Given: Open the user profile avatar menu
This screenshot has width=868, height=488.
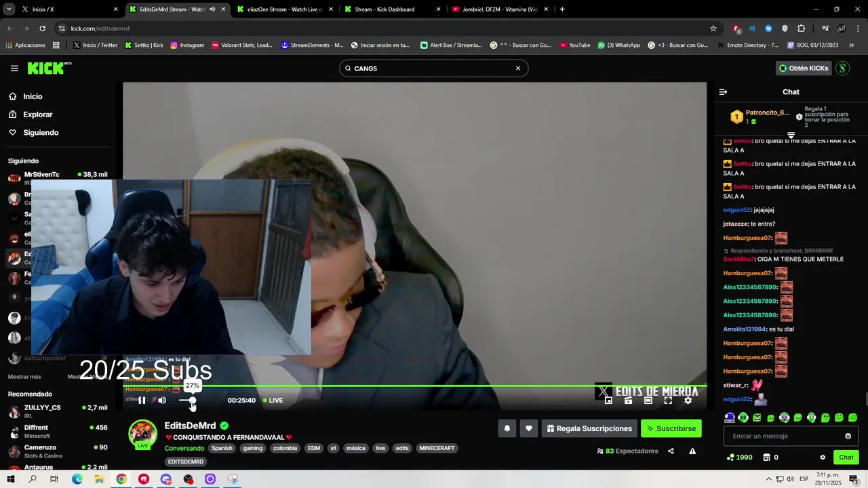Looking at the screenshot, I should 842,68.
